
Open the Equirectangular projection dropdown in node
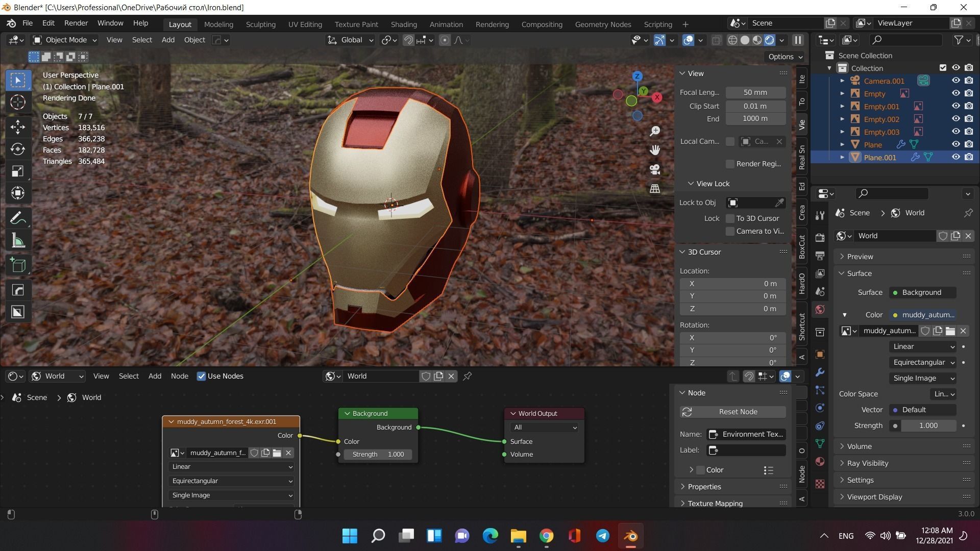(231, 481)
